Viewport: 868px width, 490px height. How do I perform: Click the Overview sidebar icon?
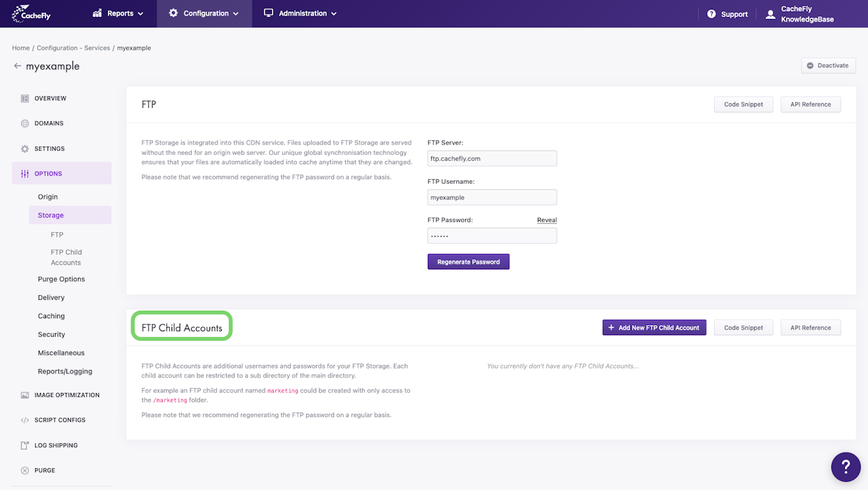25,98
